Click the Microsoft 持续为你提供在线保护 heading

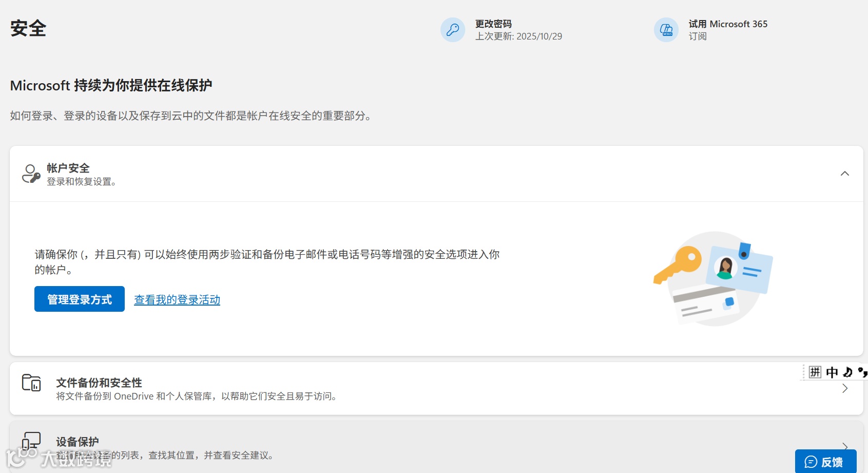point(111,85)
